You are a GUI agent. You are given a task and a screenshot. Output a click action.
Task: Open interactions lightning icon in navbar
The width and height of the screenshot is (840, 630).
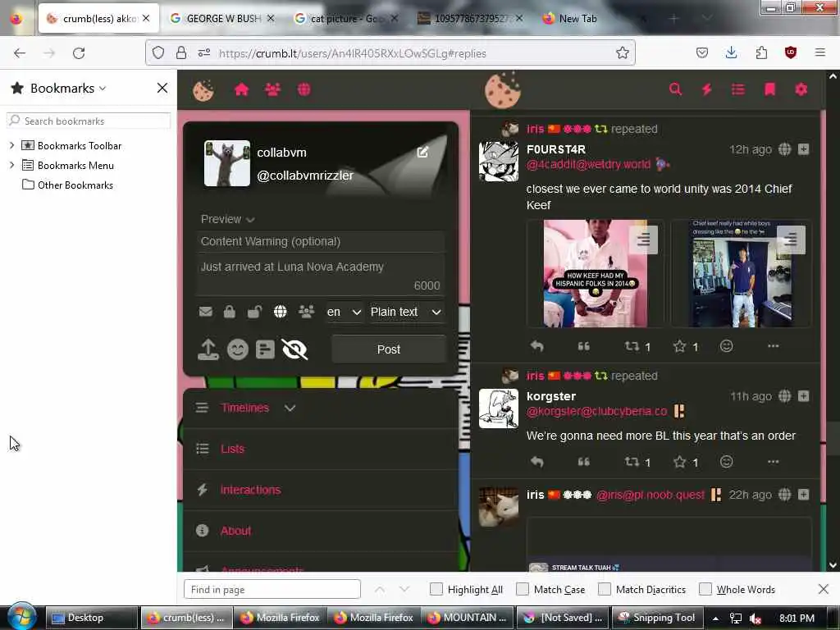[706, 89]
